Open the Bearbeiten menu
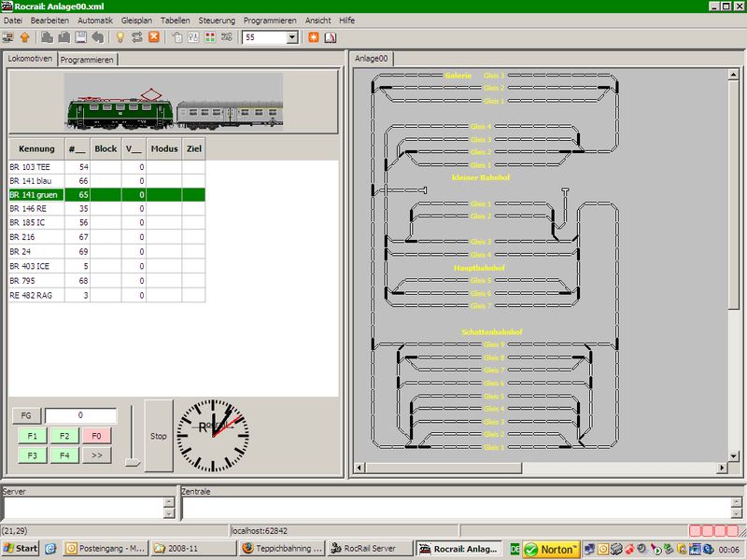Screen dimensions: 747x560 click(49, 21)
